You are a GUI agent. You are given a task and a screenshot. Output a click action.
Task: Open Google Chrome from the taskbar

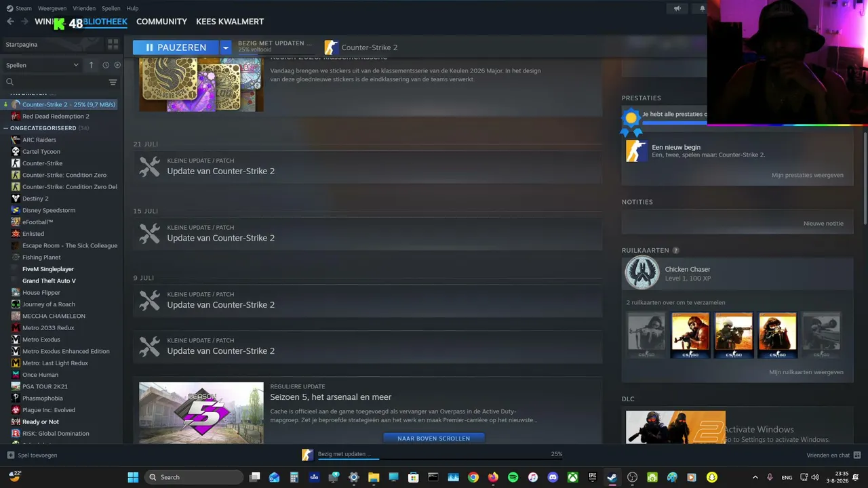coord(473,477)
